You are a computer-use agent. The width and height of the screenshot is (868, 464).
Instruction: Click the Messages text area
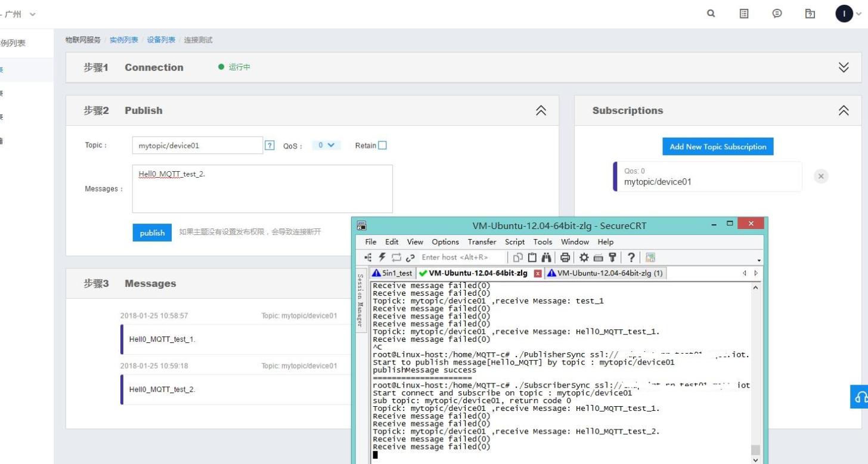(262, 188)
